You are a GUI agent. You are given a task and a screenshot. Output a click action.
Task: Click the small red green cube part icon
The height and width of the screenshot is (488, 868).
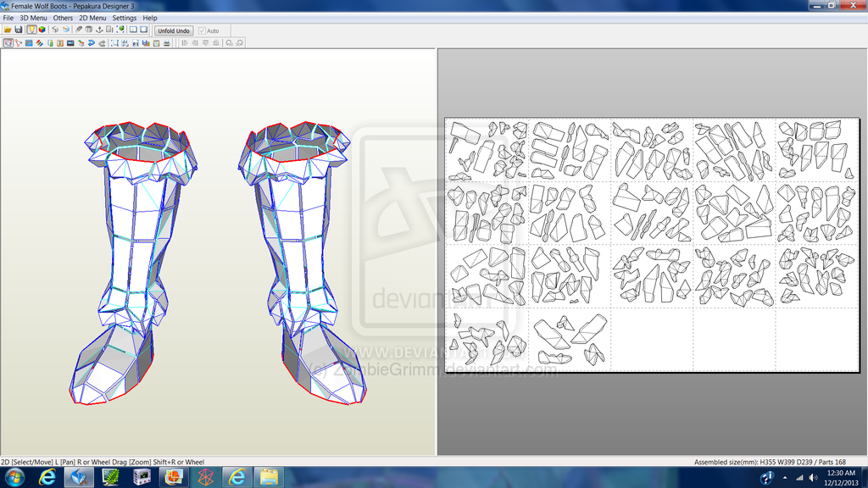[81, 43]
